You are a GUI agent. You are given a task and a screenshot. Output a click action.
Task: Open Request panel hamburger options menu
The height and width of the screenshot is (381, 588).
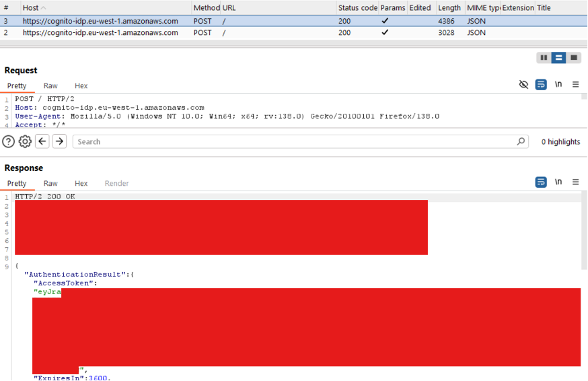click(x=576, y=85)
